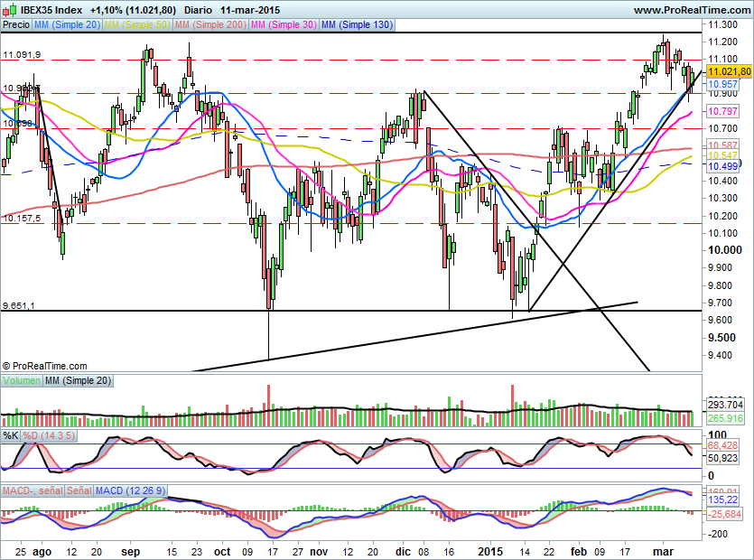
Task: Select the %K stochastic indicator label
Action: (x=12, y=434)
